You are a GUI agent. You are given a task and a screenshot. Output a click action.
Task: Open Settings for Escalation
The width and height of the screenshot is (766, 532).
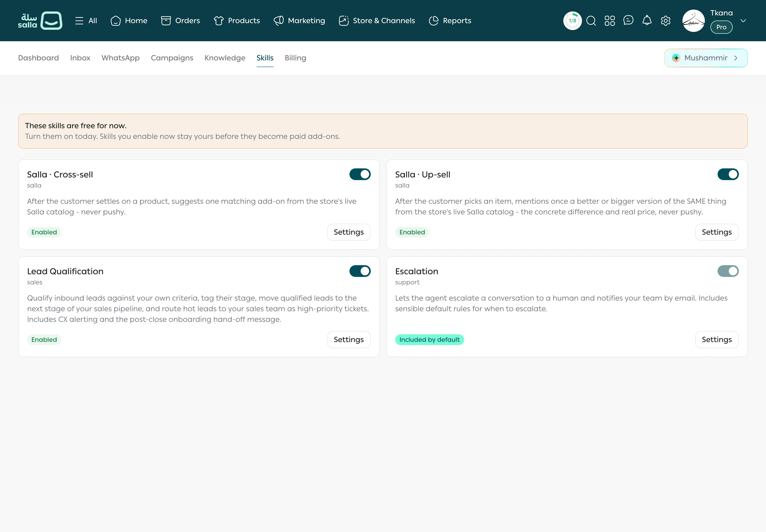tap(717, 339)
